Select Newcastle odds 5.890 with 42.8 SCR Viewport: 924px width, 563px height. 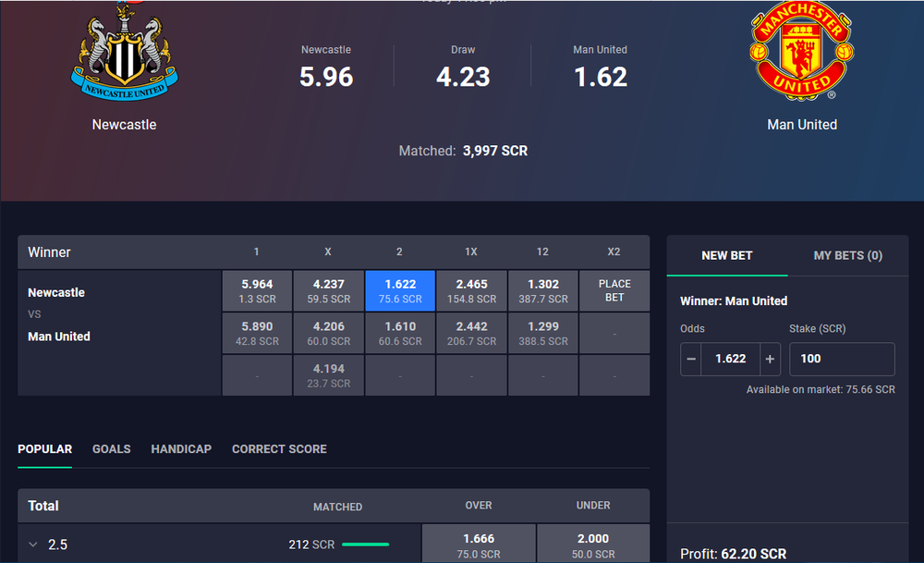click(257, 333)
